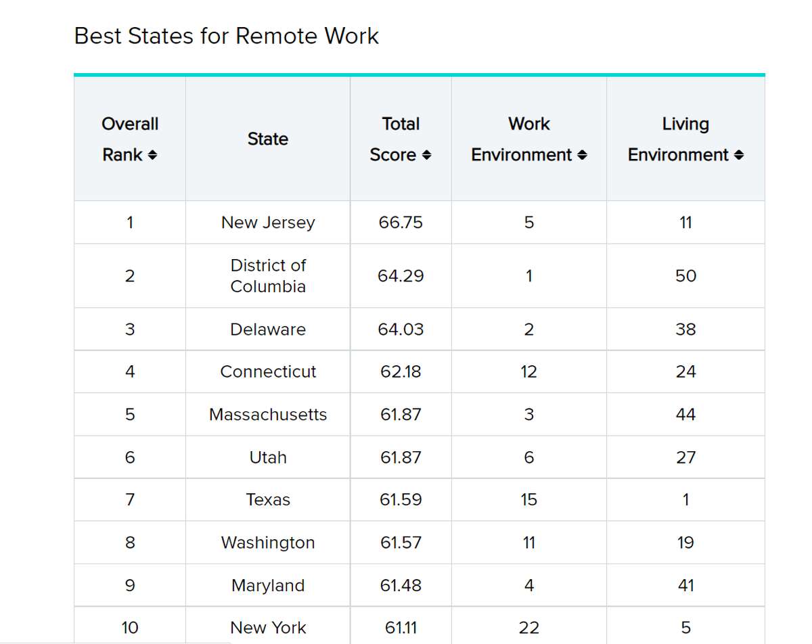Click the New Jersey state cell

pos(268,223)
